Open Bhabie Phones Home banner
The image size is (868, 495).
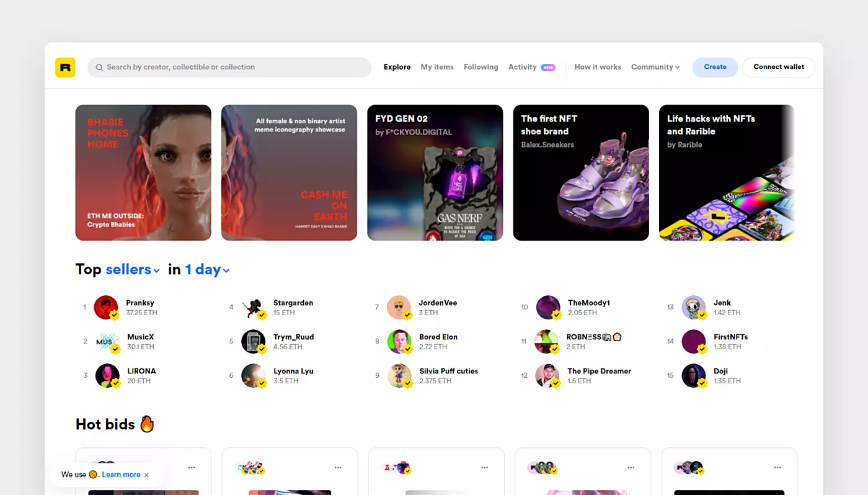click(x=143, y=172)
